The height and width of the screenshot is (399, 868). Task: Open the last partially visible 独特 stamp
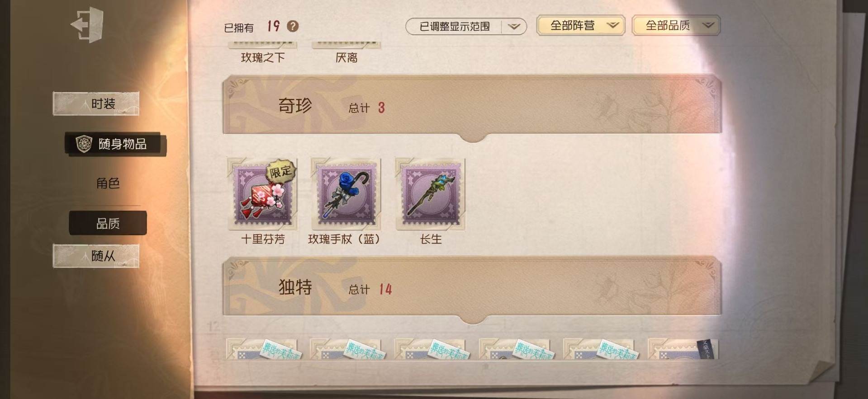coord(683,349)
